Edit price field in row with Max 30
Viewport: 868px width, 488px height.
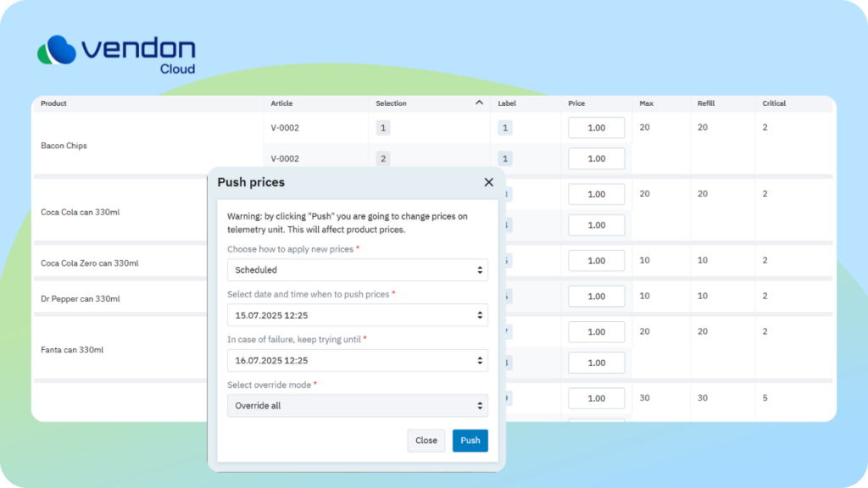[x=596, y=398]
